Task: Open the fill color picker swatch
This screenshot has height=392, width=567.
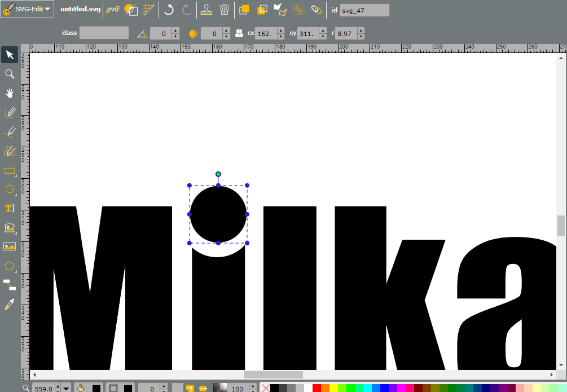Action: click(96, 389)
